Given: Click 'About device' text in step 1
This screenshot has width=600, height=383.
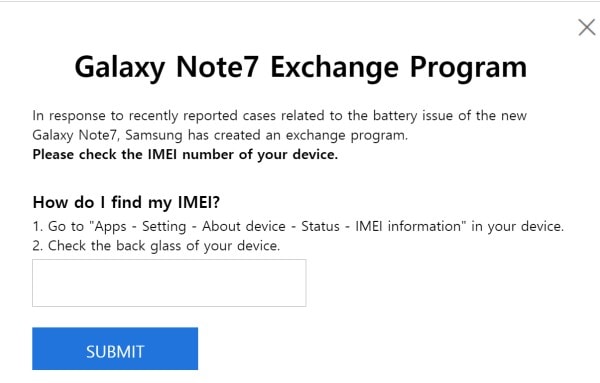Looking at the screenshot, I should pyautogui.click(x=244, y=226).
